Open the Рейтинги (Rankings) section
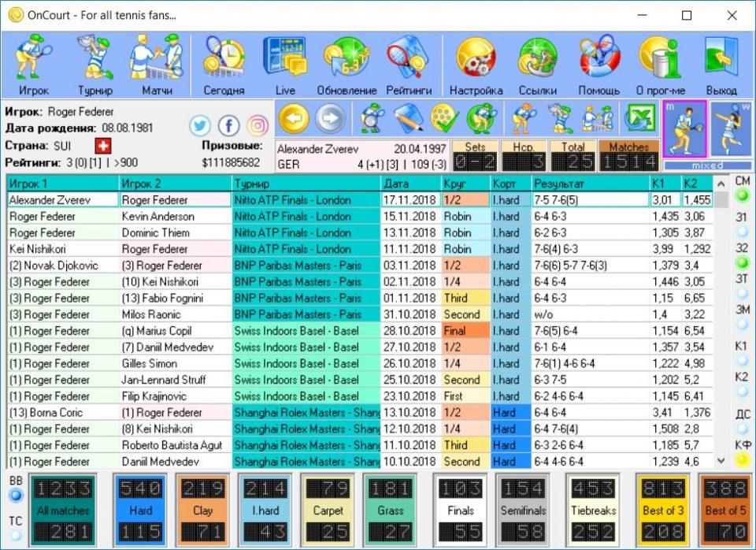Viewport: 756px width, 550px height. pos(408,65)
